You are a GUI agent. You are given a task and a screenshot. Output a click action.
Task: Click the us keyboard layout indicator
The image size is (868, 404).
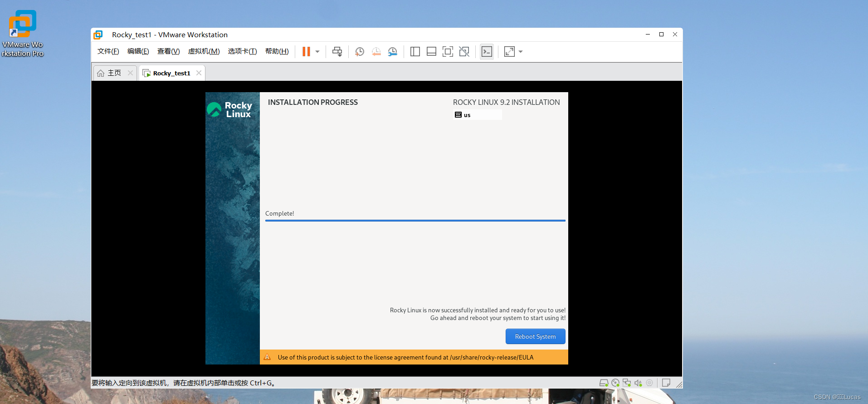pyautogui.click(x=478, y=115)
